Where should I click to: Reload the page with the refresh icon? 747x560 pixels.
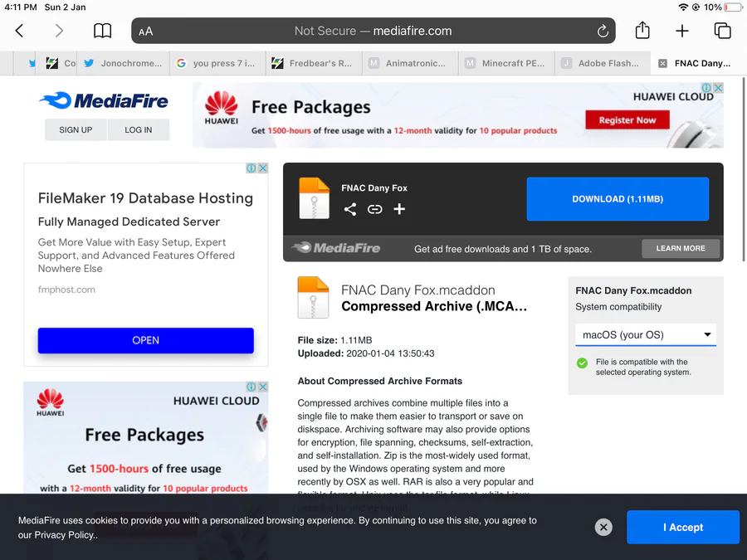click(x=603, y=31)
